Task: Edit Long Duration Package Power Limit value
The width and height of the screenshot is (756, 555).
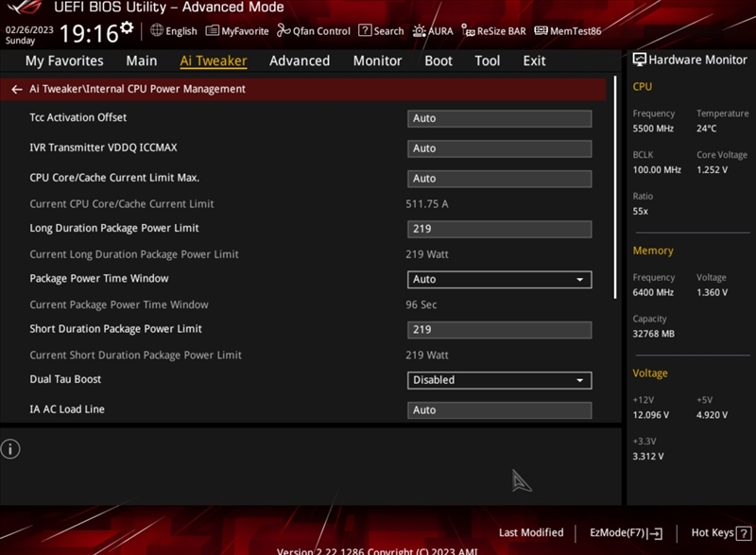Action: coord(500,229)
